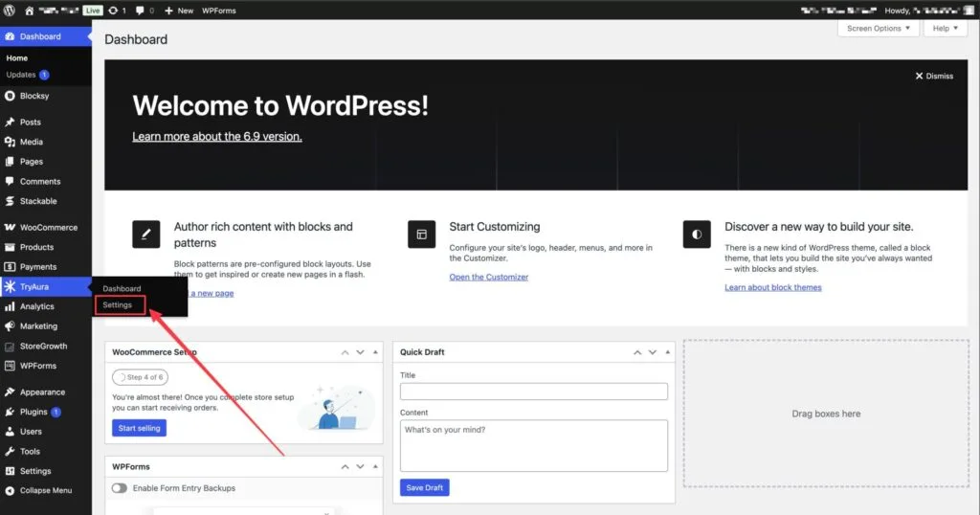
Task: Open the updates icon in admin bar
Action: 113,10
